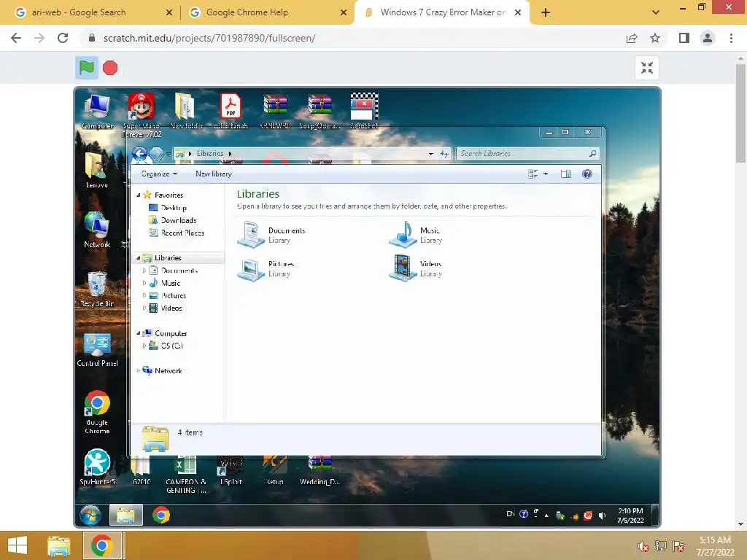
Task: Select Downloads under Favorites
Action: 172,220
